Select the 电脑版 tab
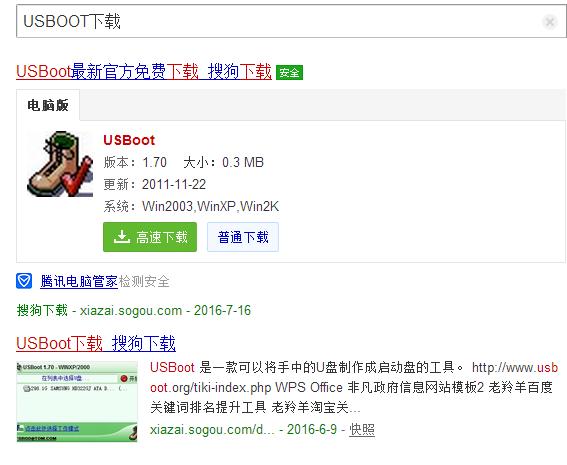The width and height of the screenshot is (567, 465). [x=48, y=105]
